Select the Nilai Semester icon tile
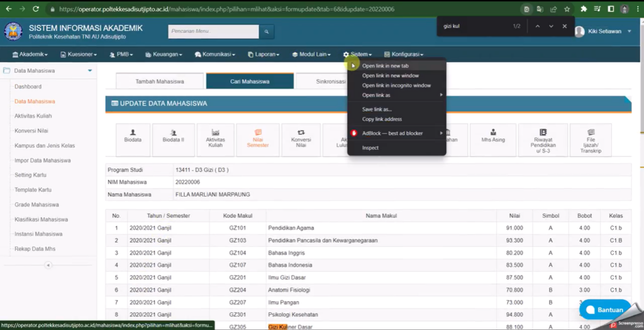This screenshot has width=644, height=330. (257, 140)
